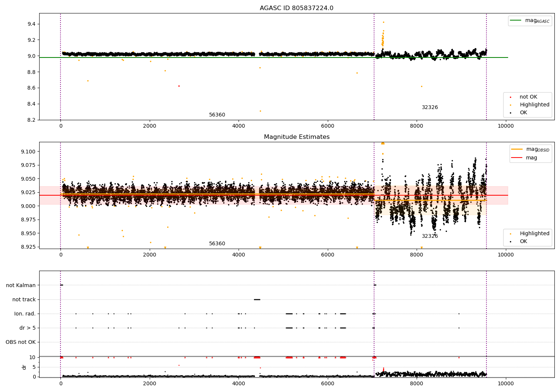The image size is (560, 392).
Task: Click "not OK" legend entry in top plot
Action: 524,97
